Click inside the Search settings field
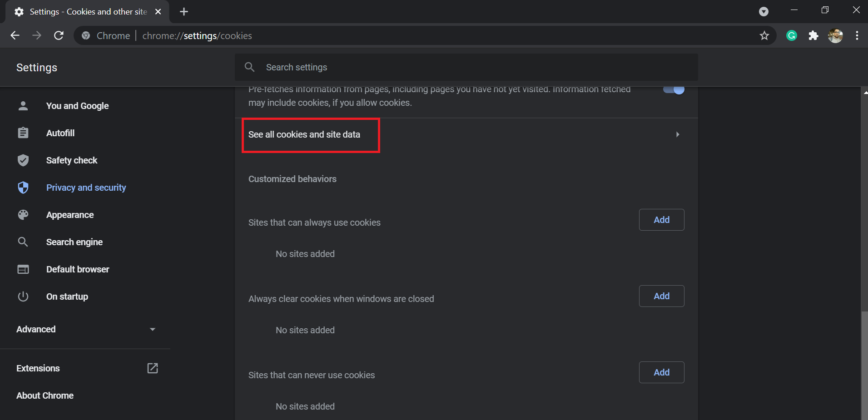This screenshot has height=420, width=868. (409, 67)
